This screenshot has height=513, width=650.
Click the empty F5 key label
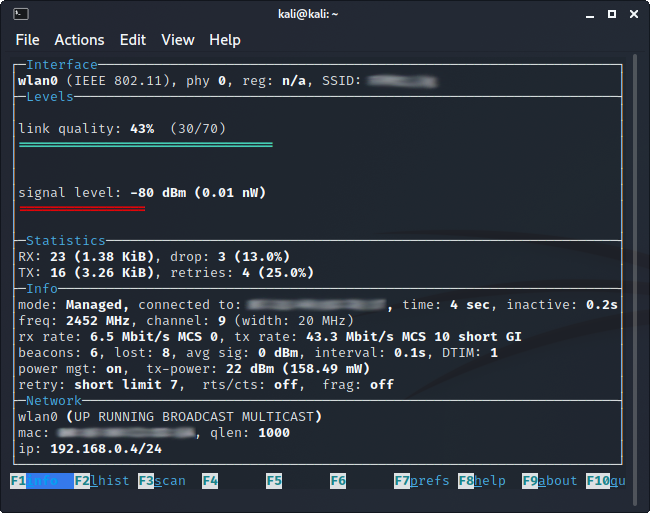tap(274, 481)
